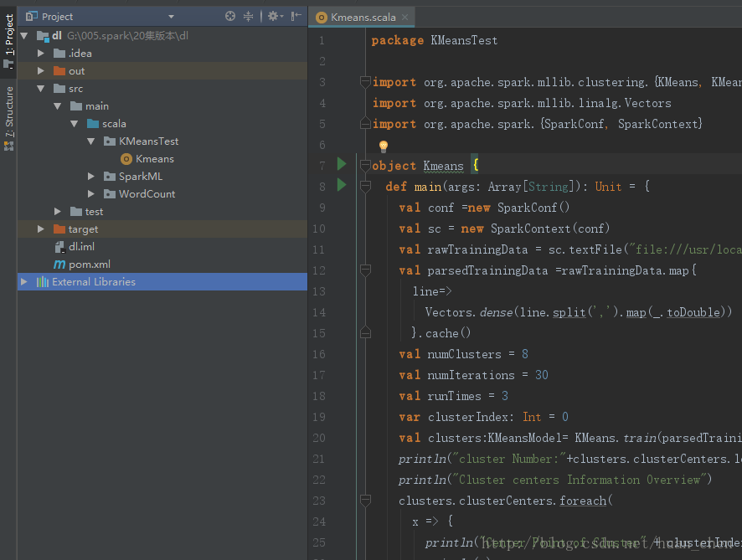Click the foreach call on line 23
Viewport: 742px width, 560px height.
click(x=583, y=501)
